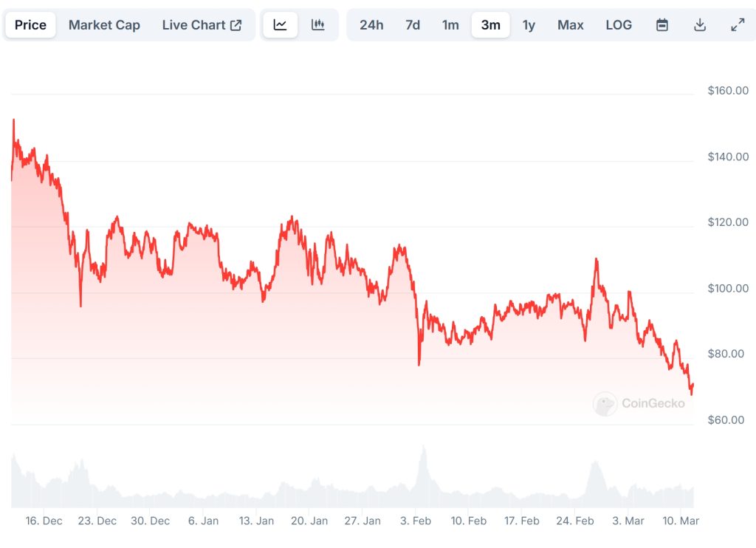Download the chart data
The height and width of the screenshot is (548, 756).
coord(700,24)
